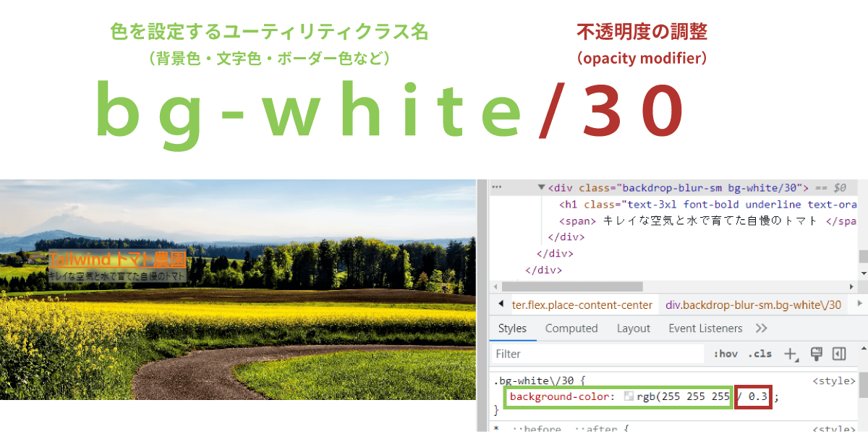Select the span element with Japanese tomato text
Screen dimensions: 868x434
point(708,221)
